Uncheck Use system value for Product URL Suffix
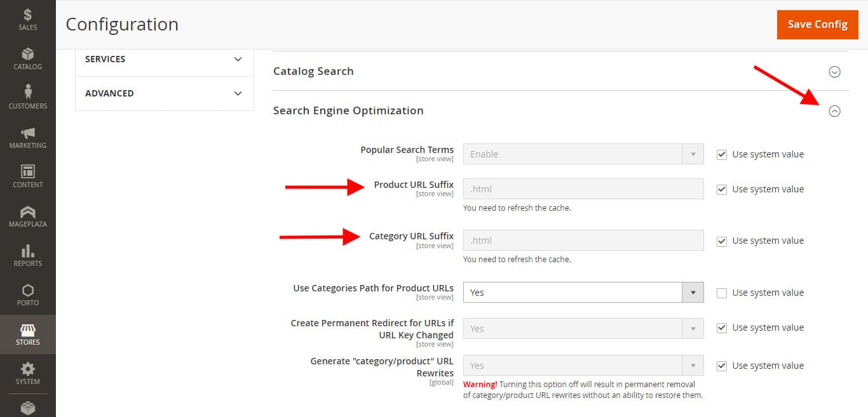 (x=722, y=189)
